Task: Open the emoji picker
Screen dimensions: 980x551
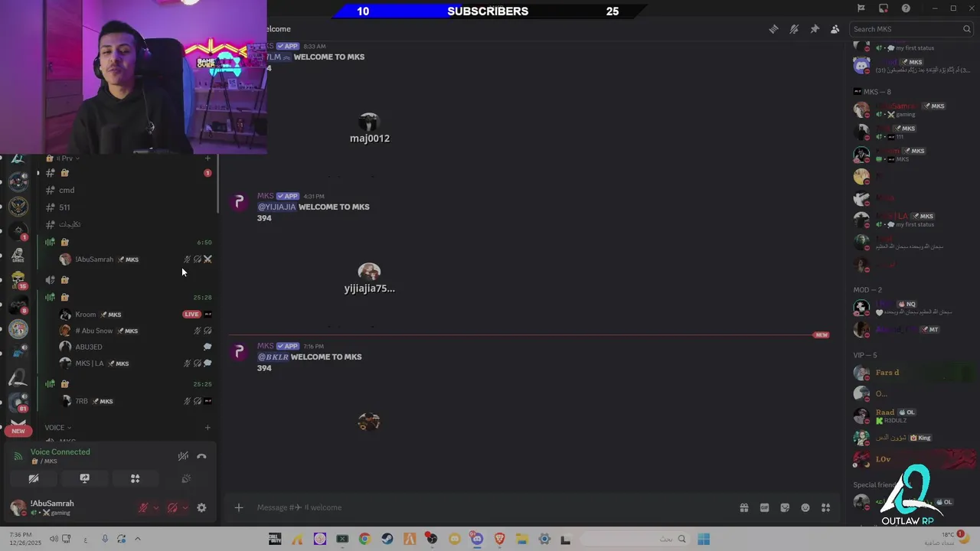Action: pos(805,507)
